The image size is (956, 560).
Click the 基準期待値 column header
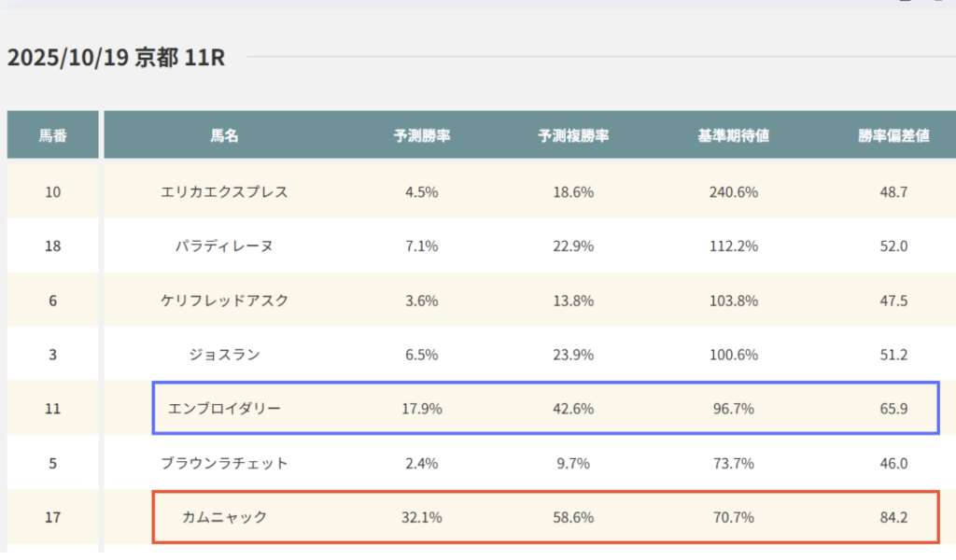[733, 136]
